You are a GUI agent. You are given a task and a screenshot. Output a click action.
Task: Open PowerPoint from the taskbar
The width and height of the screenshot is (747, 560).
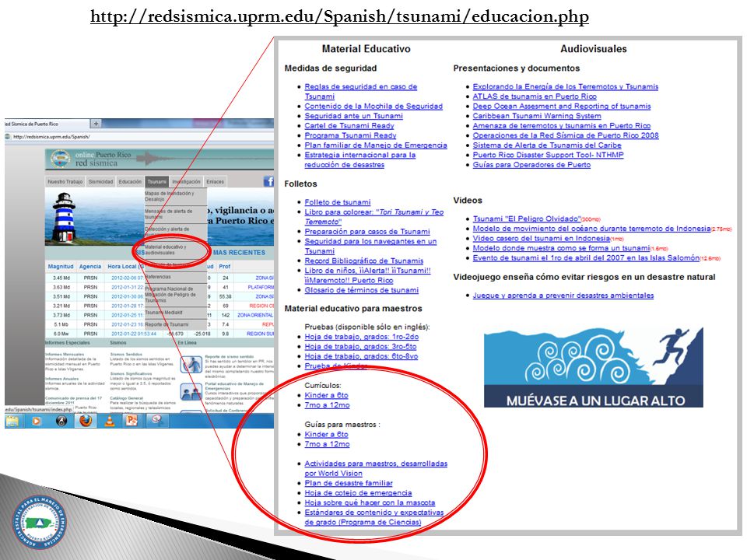point(132,421)
